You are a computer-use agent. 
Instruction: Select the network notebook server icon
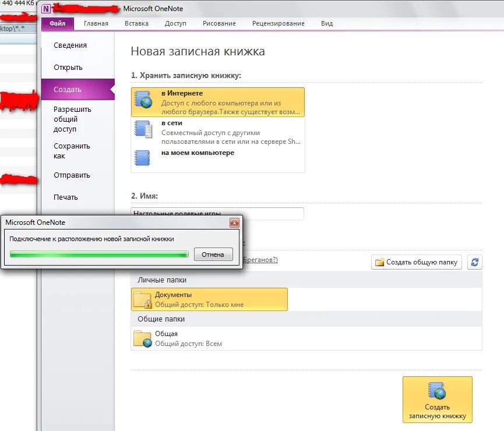[143, 129]
